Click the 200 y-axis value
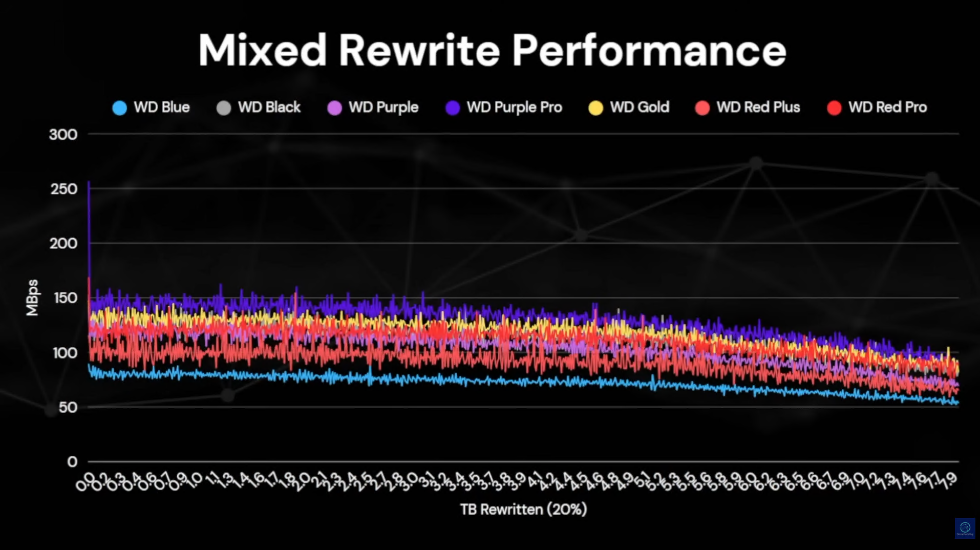The width and height of the screenshot is (980, 550). click(x=63, y=243)
